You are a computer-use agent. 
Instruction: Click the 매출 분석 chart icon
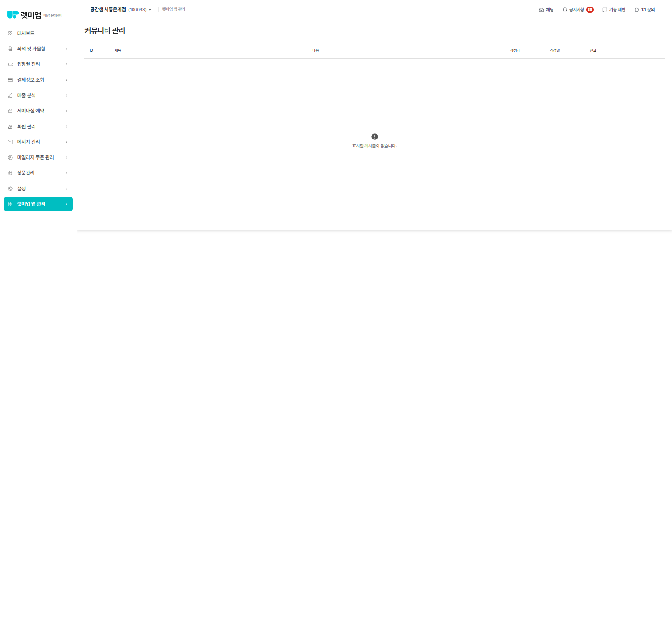coord(10,95)
